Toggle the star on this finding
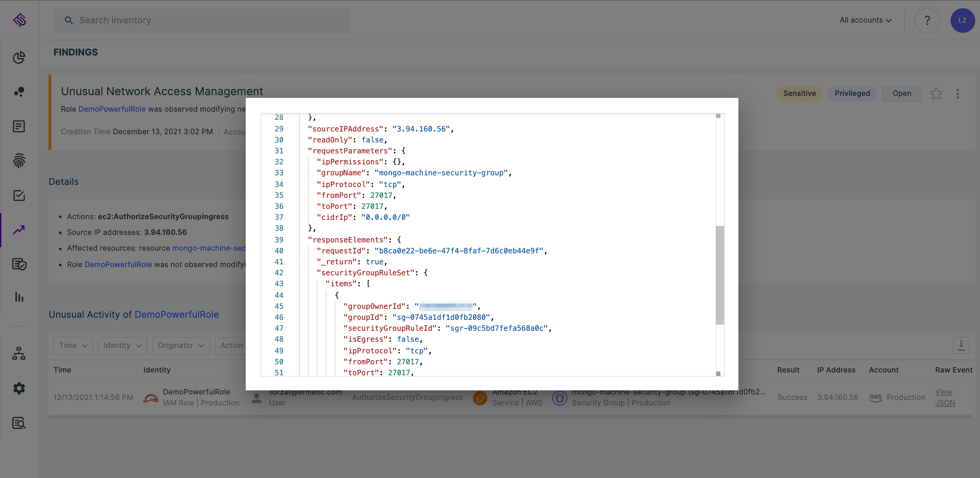The width and height of the screenshot is (980, 478). click(x=936, y=93)
